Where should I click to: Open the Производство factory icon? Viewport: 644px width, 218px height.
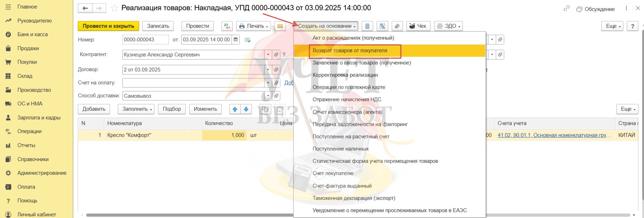[8, 90]
